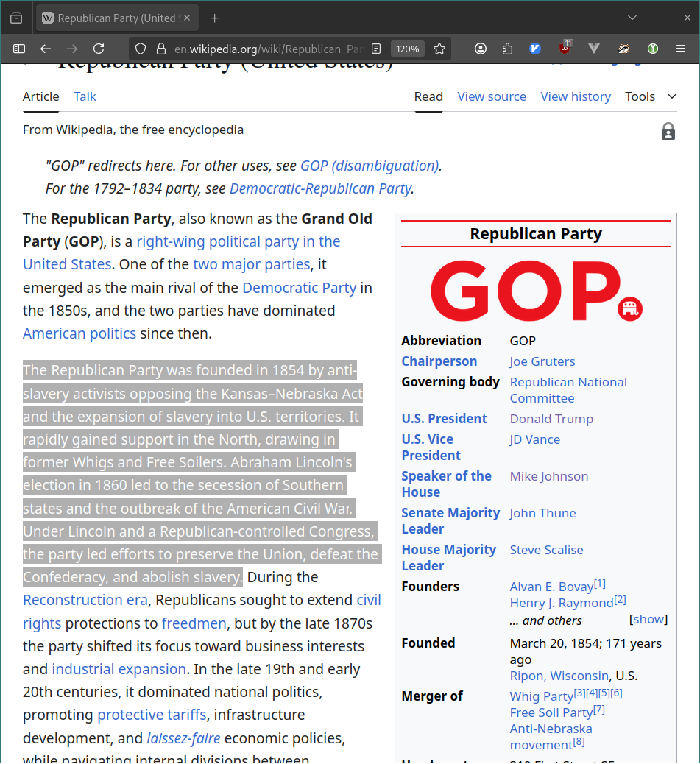Open the John Thune link
The image size is (700, 764).
(x=542, y=513)
